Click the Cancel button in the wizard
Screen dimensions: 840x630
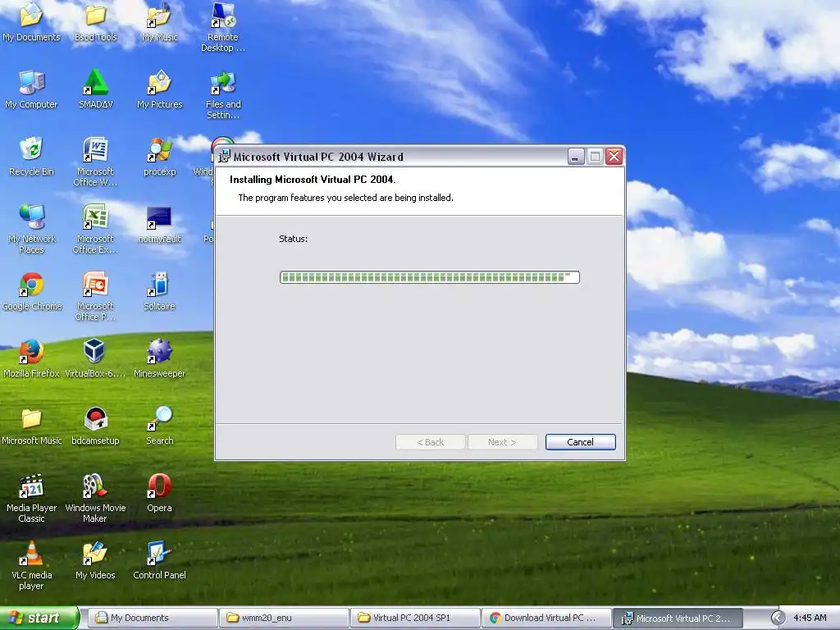point(580,442)
